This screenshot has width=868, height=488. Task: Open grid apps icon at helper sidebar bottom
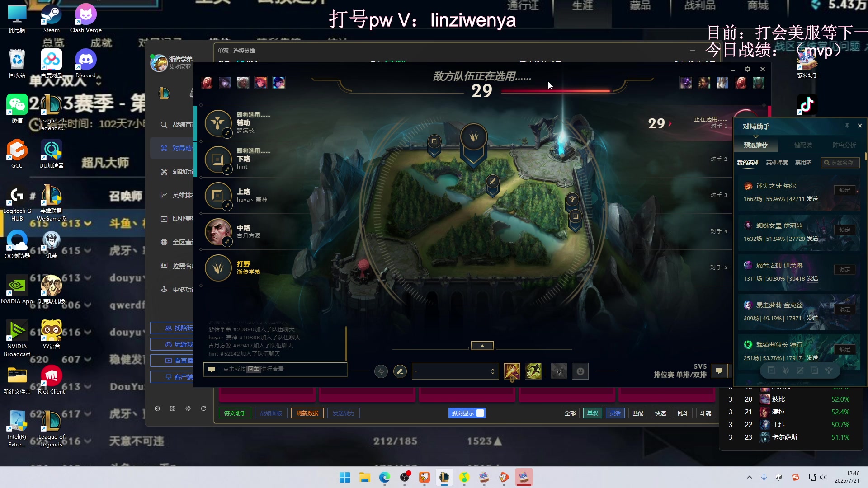tap(173, 408)
